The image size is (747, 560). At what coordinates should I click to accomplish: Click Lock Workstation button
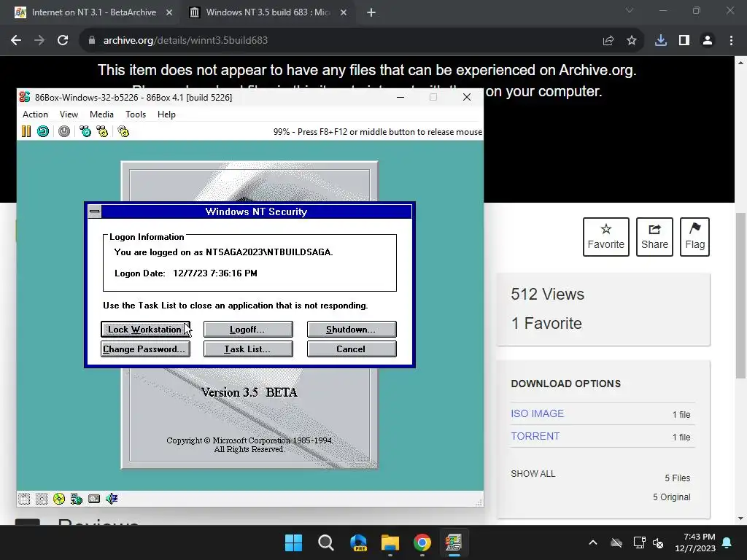pos(145,329)
